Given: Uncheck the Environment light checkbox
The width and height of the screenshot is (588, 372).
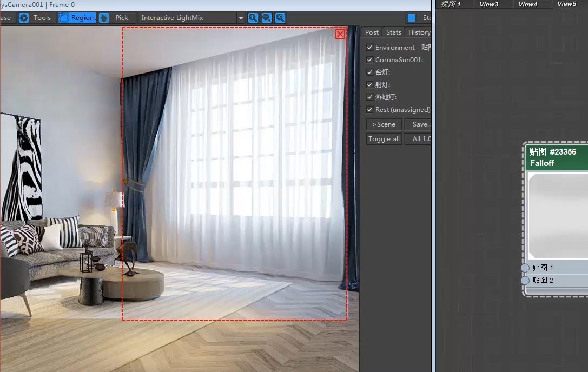Looking at the screenshot, I should (370, 48).
